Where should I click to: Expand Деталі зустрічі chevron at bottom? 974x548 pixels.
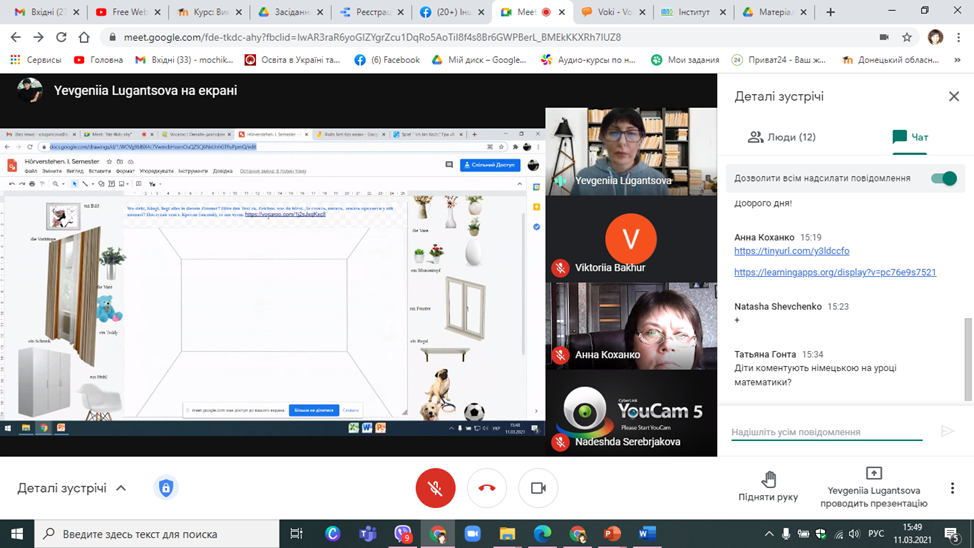point(121,488)
